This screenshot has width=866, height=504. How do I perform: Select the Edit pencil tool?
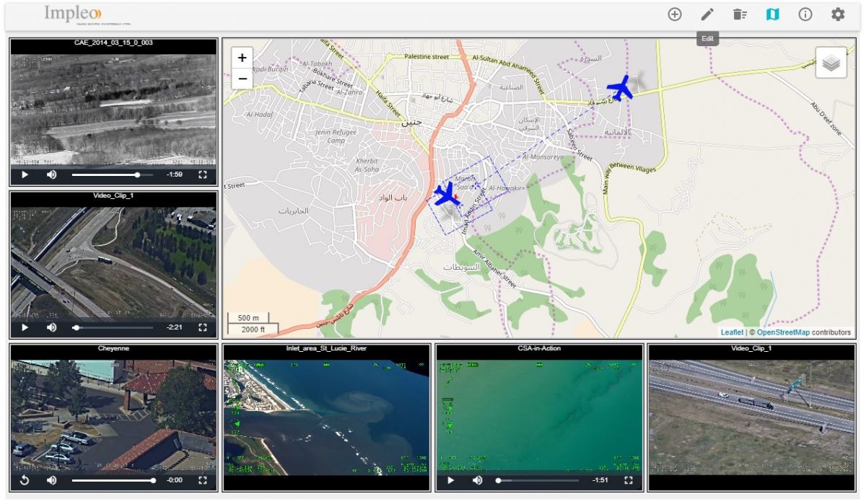coord(706,13)
